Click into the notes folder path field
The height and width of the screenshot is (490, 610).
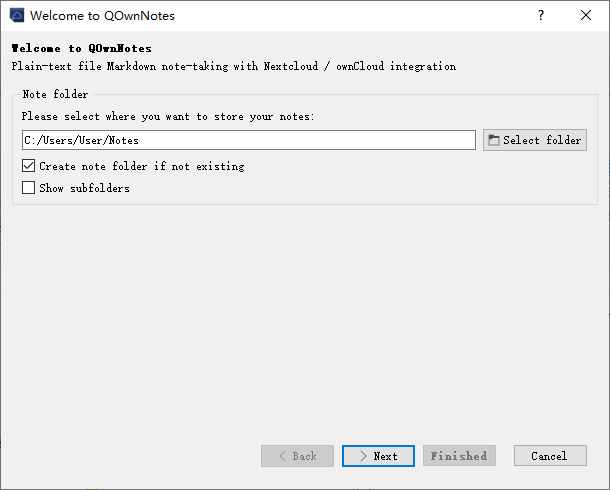point(248,140)
